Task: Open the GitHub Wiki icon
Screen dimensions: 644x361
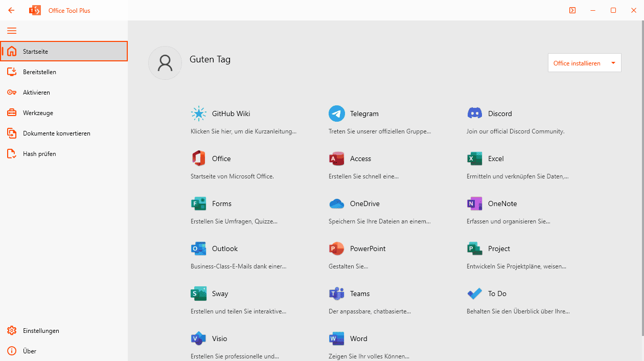Action: [x=198, y=114]
